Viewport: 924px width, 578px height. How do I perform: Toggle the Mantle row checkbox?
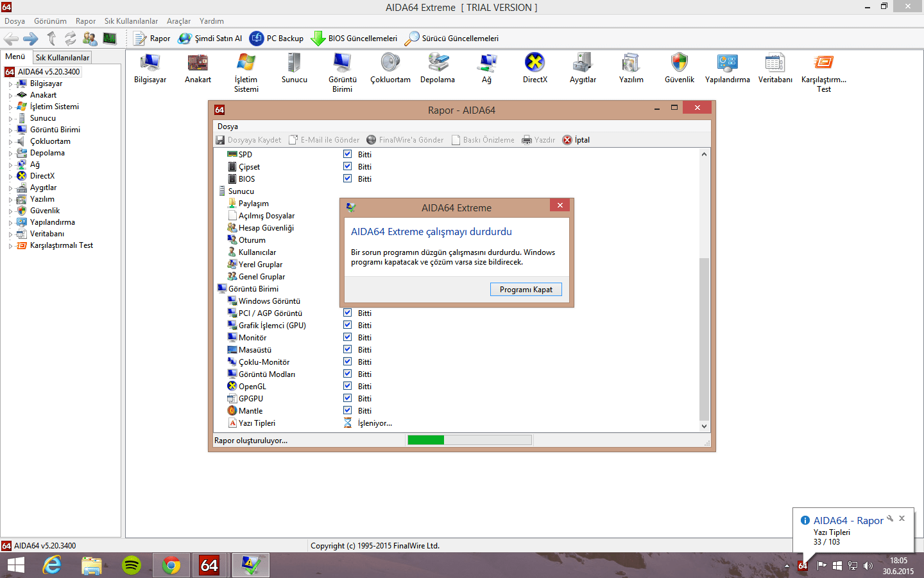point(347,410)
